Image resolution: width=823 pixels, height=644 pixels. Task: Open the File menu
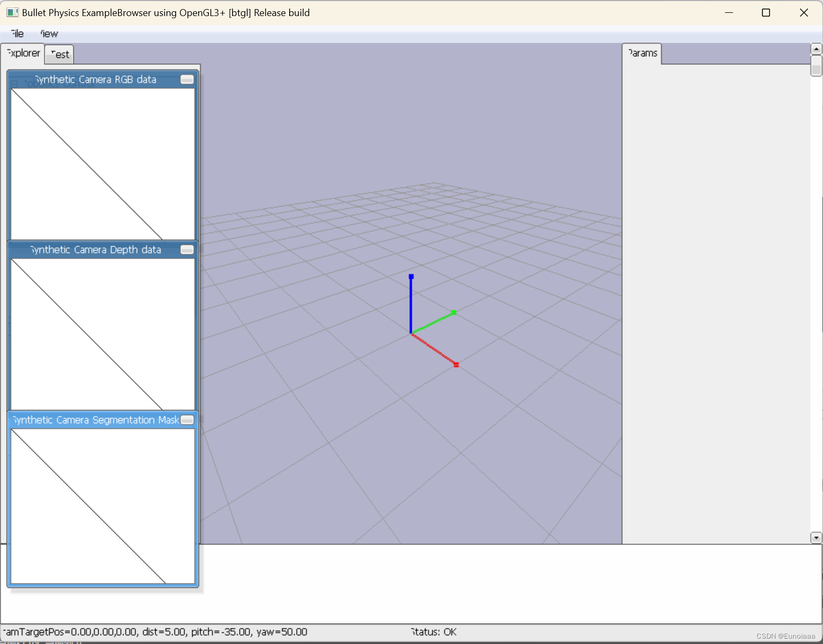pos(17,34)
